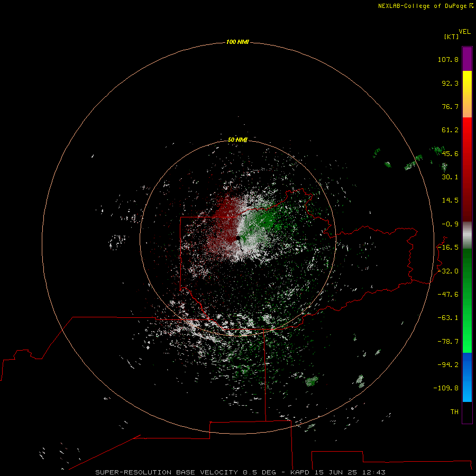Click the 12:43 timestamp in the caption
Image resolution: width=476 pixels, height=476 pixels.
click(374, 472)
